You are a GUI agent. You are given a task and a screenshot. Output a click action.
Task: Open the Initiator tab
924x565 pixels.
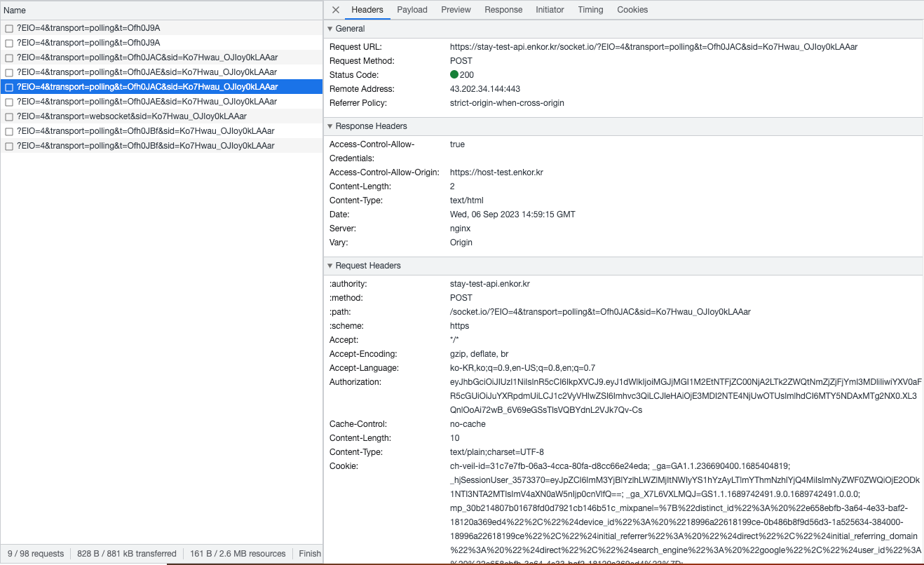coord(550,10)
